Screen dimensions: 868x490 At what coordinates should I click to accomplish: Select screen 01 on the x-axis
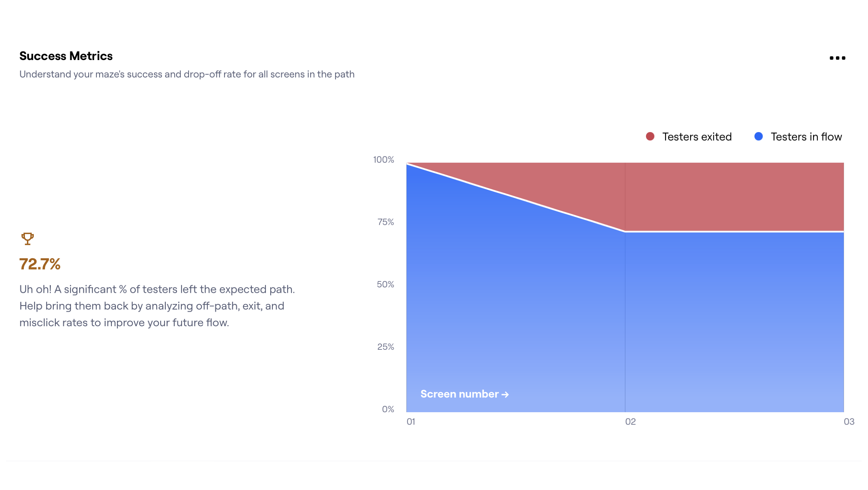point(411,422)
